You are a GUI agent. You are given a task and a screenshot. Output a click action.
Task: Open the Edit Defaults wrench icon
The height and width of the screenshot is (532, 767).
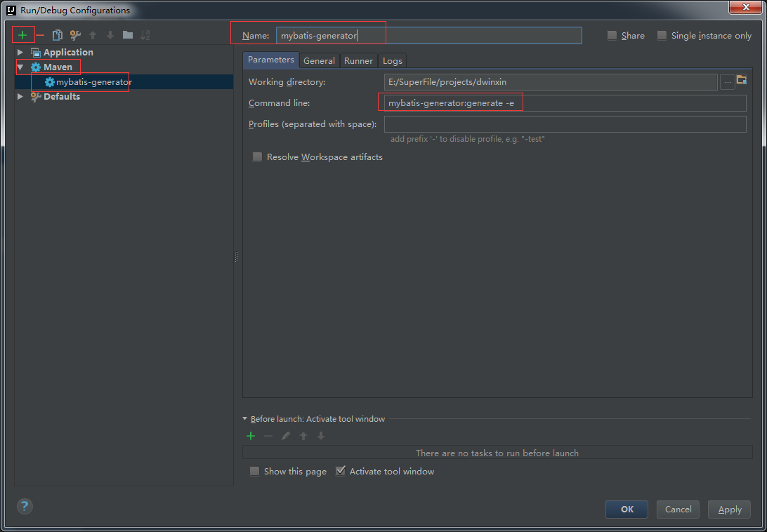pyautogui.click(x=75, y=35)
